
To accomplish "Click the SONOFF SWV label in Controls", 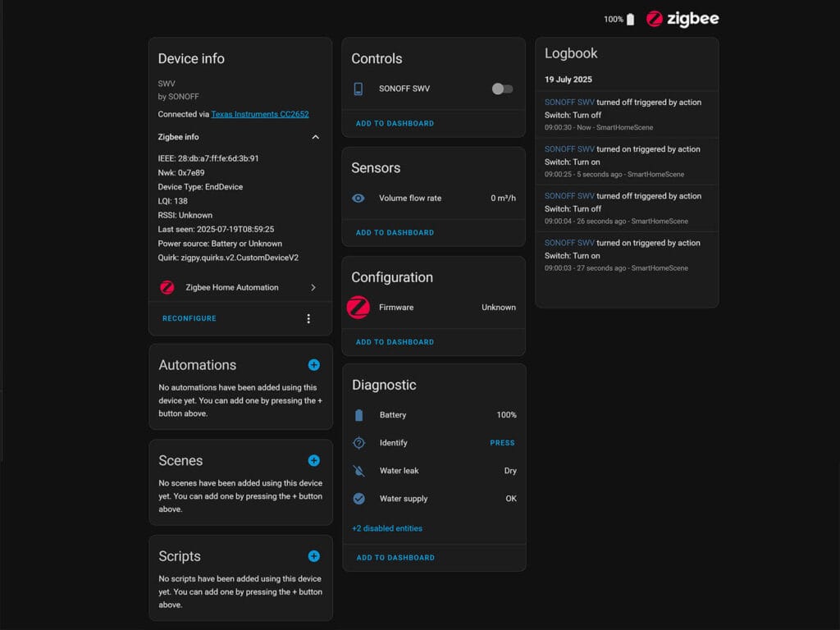I will 404,89.
